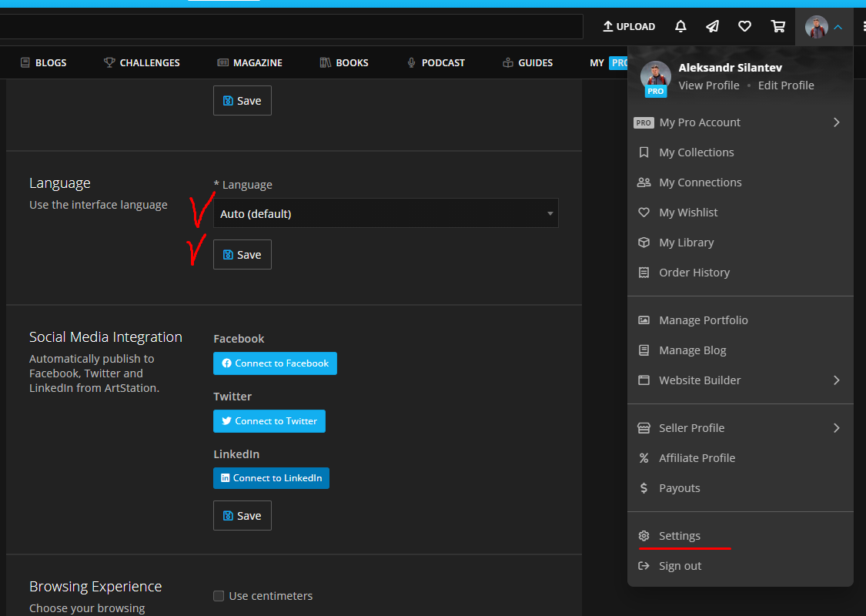Image resolution: width=866 pixels, height=616 pixels.
Task: Click the Edit Profile link
Action: [785, 85]
